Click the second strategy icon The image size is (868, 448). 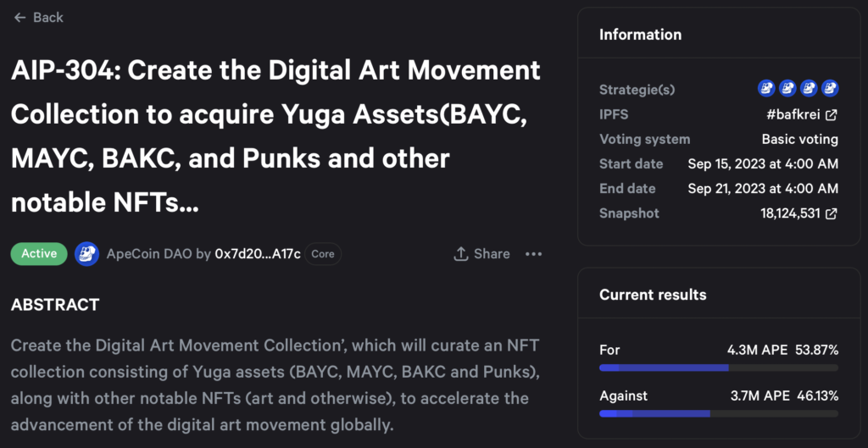pos(787,88)
